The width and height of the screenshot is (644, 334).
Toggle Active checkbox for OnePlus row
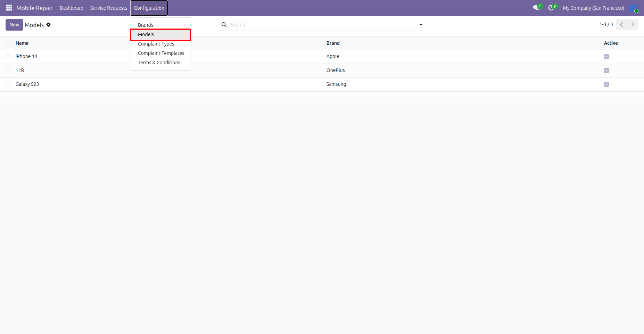(606, 71)
